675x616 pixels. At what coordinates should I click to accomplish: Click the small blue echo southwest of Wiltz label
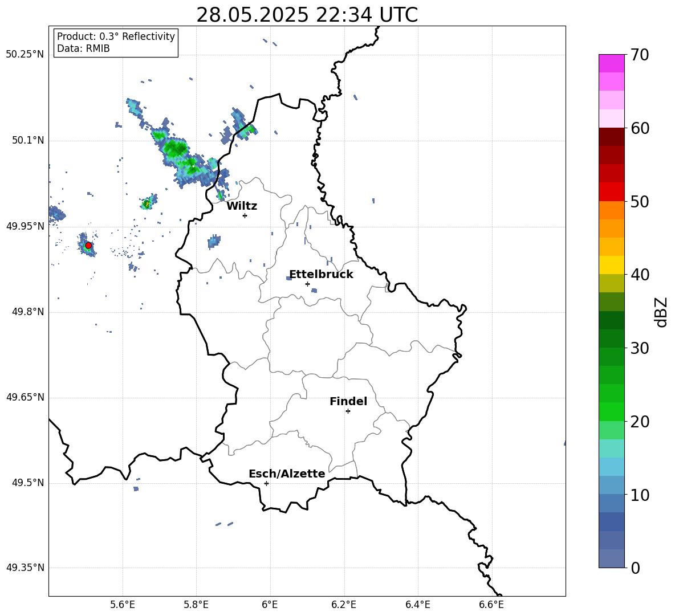(x=214, y=242)
